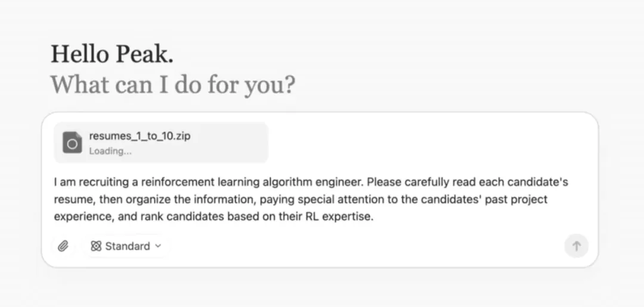Click the zip file document icon

[72, 142]
